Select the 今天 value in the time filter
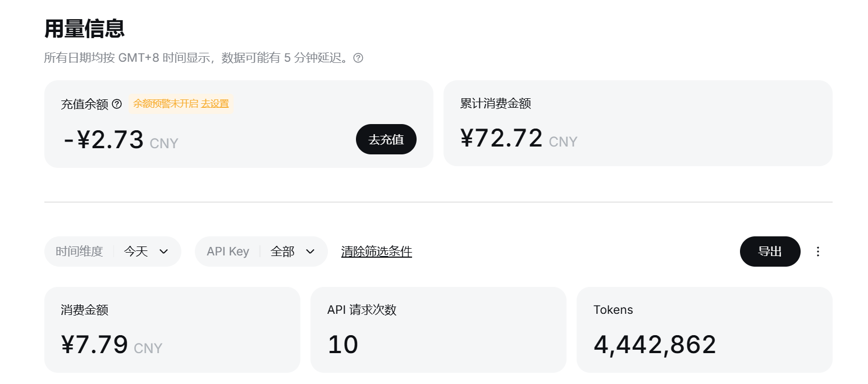Image resolution: width=868 pixels, height=384 pixels. click(x=136, y=252)
